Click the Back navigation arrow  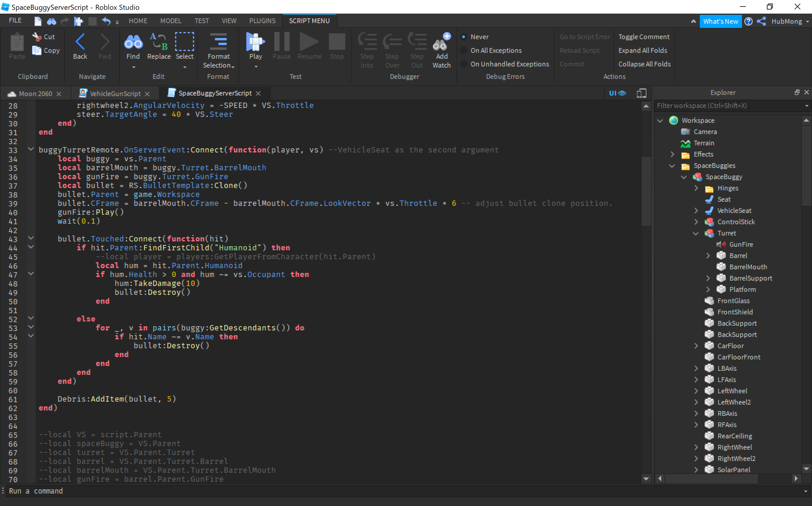click(80, 42)
